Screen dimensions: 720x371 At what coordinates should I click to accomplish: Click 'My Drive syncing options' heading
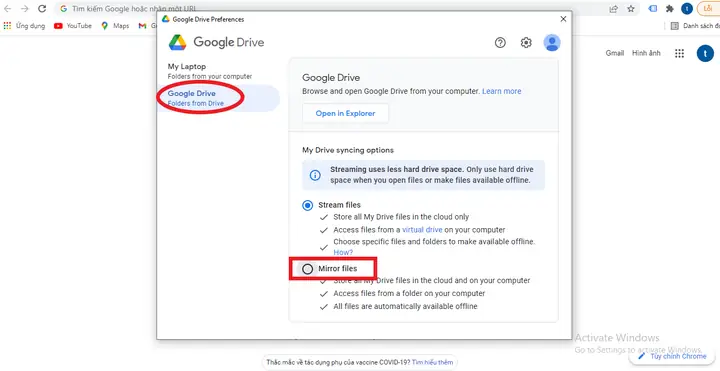(348, 150)
